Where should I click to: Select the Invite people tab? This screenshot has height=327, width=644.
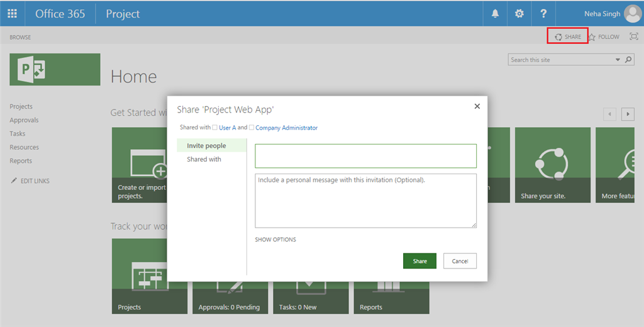pyautogui.click(x=211, y=145)
